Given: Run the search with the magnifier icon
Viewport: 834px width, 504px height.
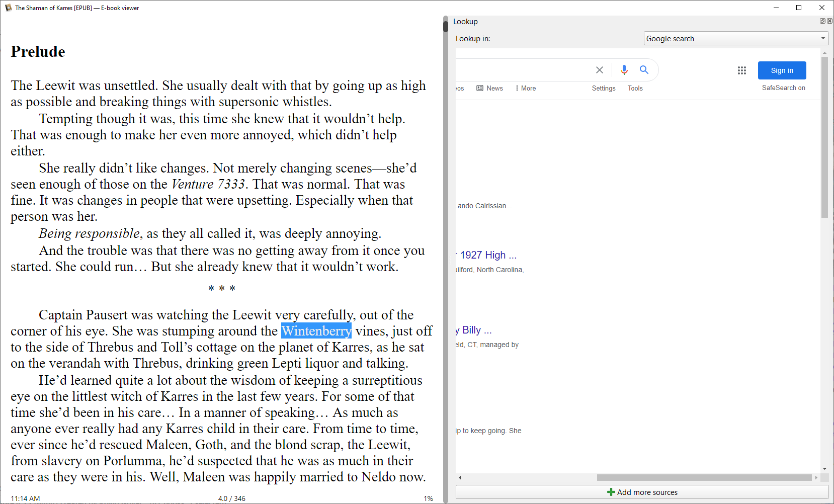Looking at the screenshot, I should [644, 70].
